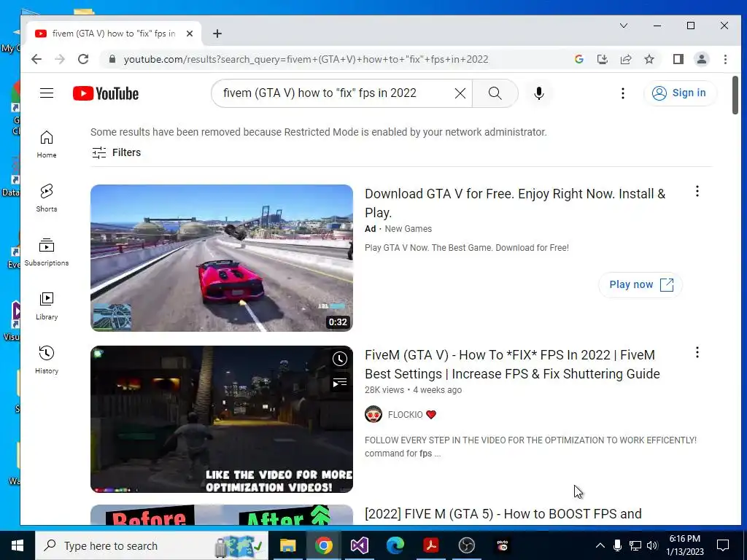Open Library in the sidebar
Viewport: 747px width, 560px height.
(x=47, y=306)
